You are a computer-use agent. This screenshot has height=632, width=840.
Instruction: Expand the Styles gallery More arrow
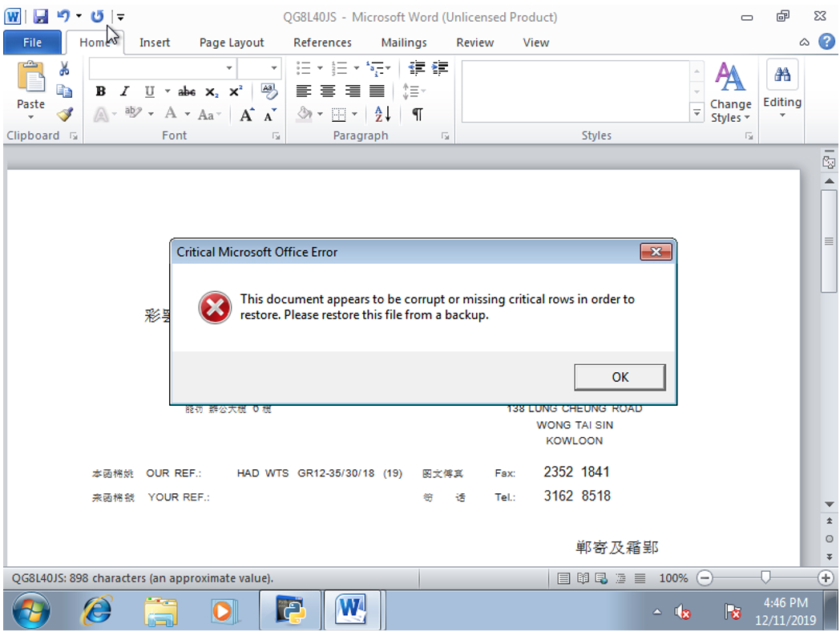pos(697,113)
